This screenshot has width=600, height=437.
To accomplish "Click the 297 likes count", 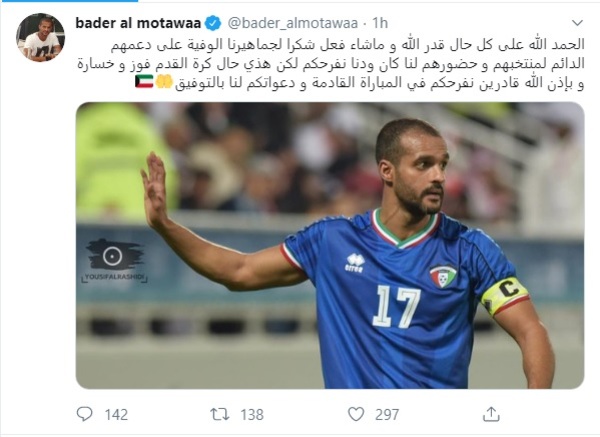I will pos(387,415).
